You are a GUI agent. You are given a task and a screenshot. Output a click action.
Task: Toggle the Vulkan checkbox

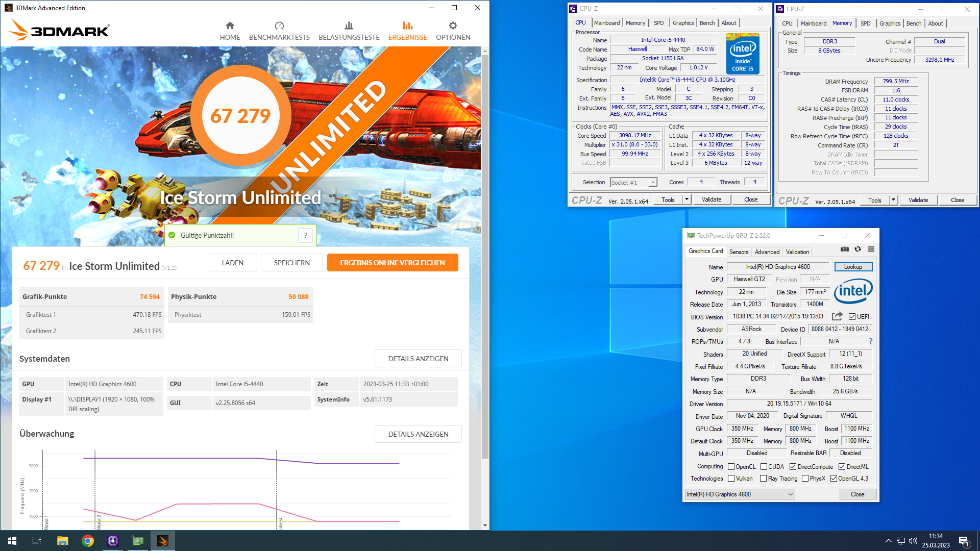pyautogui.click(x=731, y=479)
